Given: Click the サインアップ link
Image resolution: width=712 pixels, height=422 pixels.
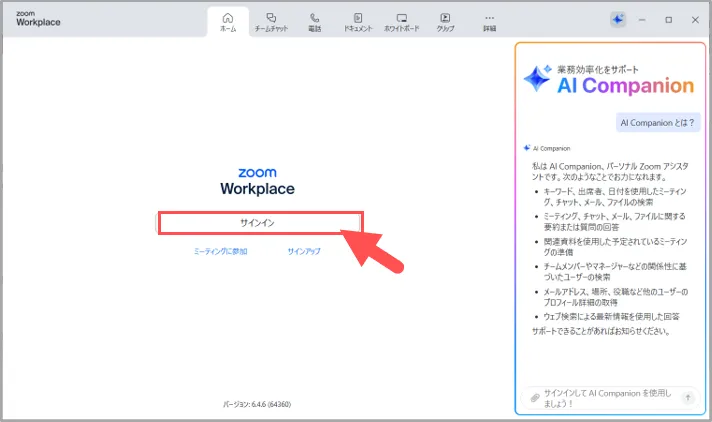Looking at the screenshot, I should click(x=304, y=251).
